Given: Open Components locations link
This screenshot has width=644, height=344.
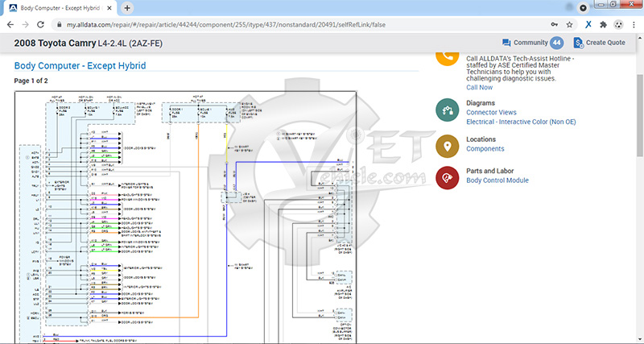Looking at the screenshot, I should coord(485,149).
